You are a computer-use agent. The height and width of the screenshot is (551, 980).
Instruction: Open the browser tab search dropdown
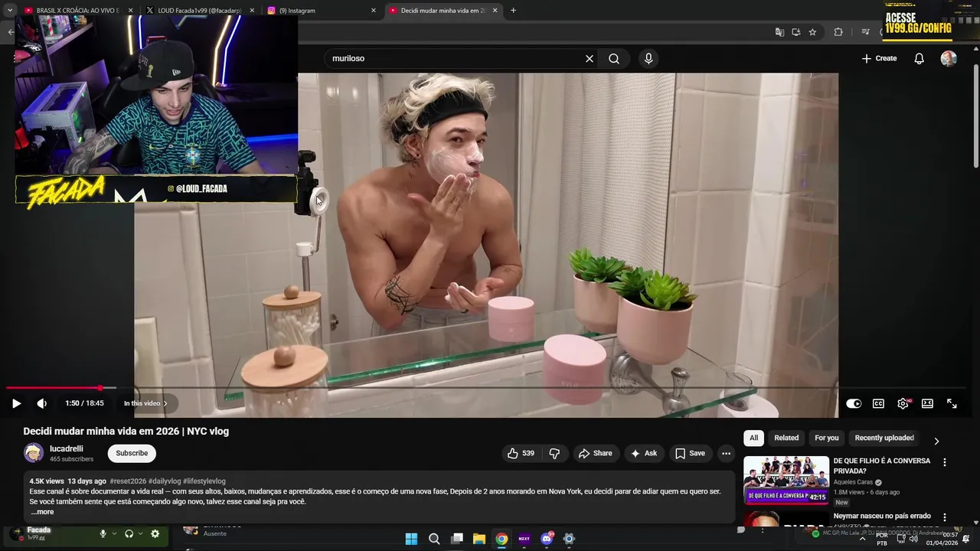pyautogui.click(x=9, y=11)
